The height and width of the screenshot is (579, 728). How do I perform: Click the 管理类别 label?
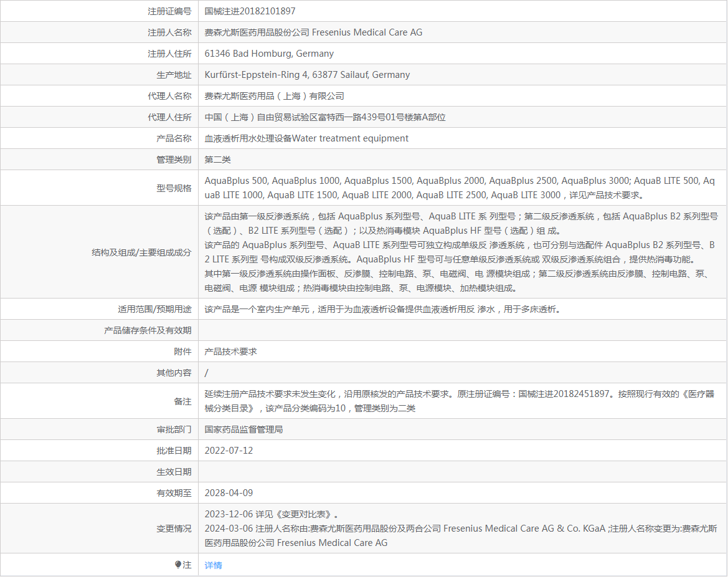tap(174, 160)
